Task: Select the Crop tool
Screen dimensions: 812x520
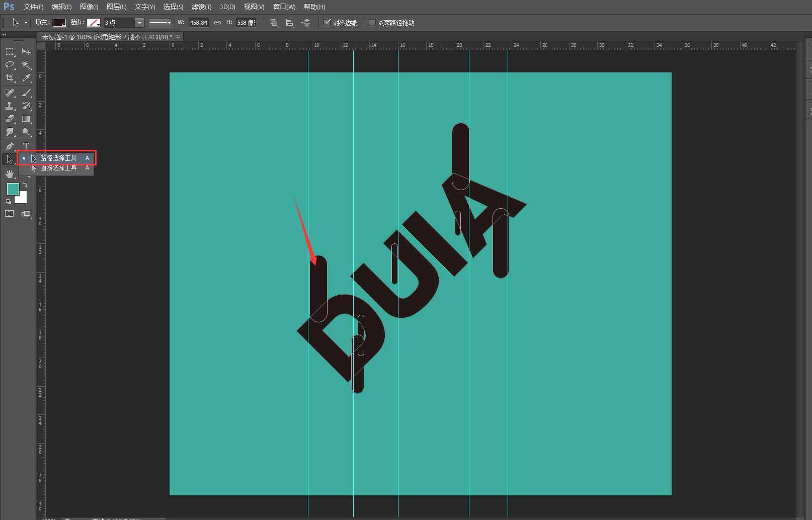Action: point(10,78)
